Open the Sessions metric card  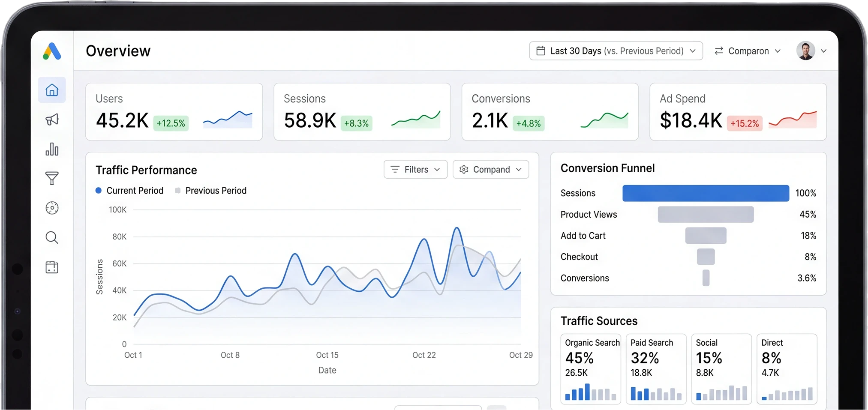tap(362, 112)
